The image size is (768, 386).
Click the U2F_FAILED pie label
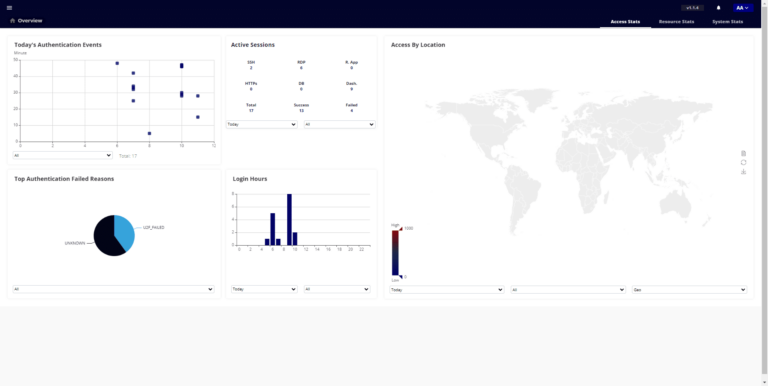(154, 228)
